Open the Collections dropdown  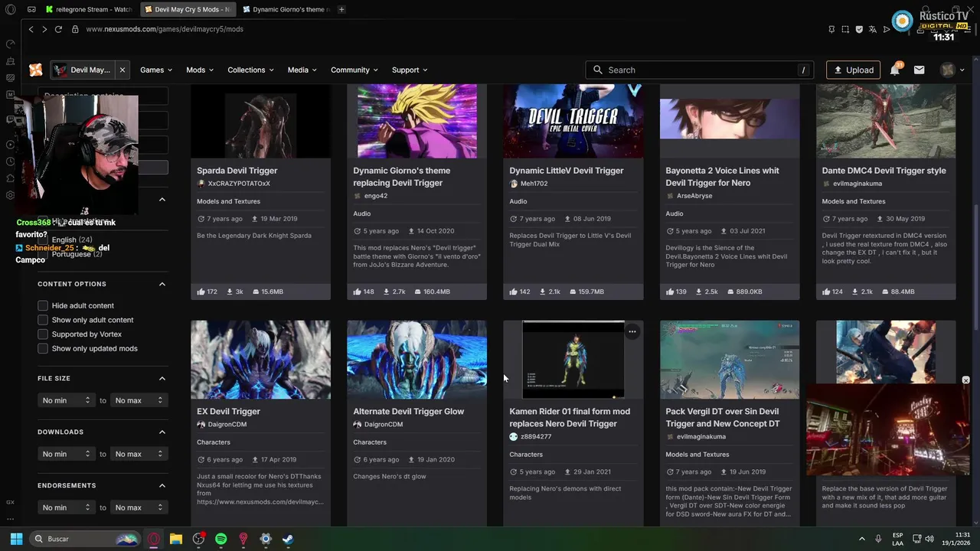pyautogui.click(x=250, y=70)
